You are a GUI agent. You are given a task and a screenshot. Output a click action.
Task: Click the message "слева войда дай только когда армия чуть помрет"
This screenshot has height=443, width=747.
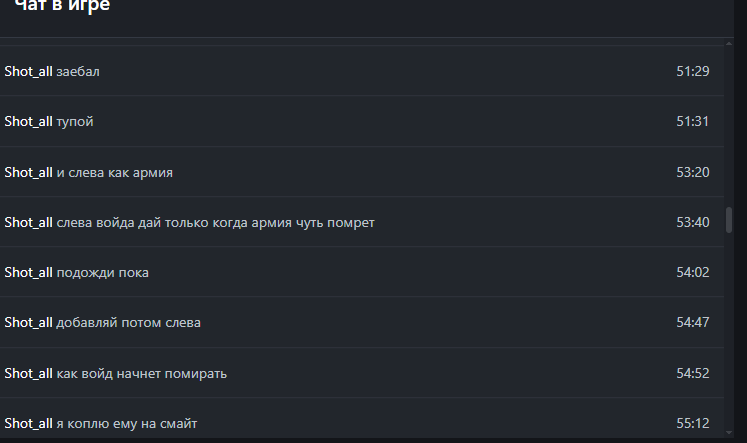pos(215,223)
